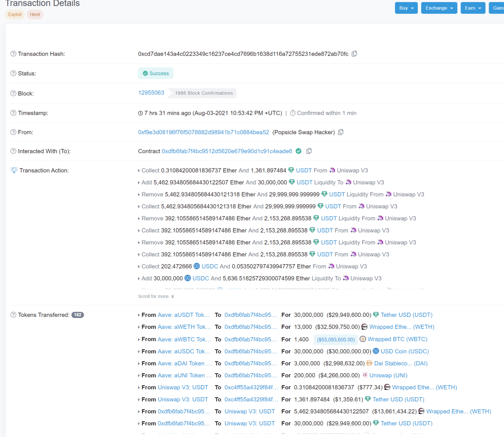The height and width of the screenshot is (437, 504).
Task: Click help icon beside Status
Action: click(x=13, y=73)
